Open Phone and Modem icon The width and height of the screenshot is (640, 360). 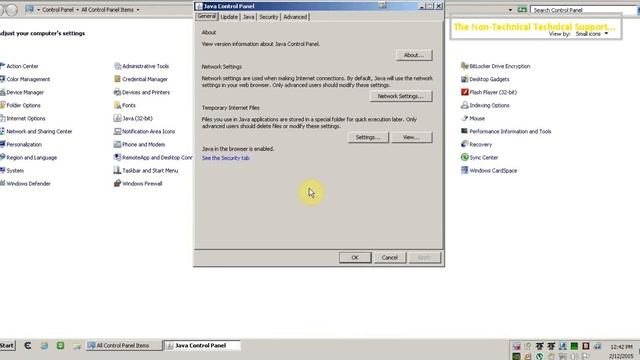tap(139, 144)
